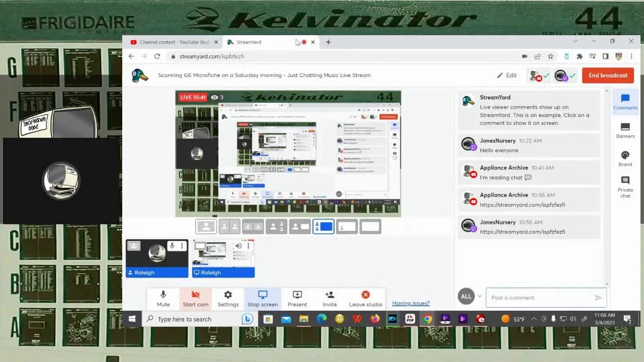This screenshot has width=644, height=362.
Task: Show hidden system tray icons
Action: (534, 319)
